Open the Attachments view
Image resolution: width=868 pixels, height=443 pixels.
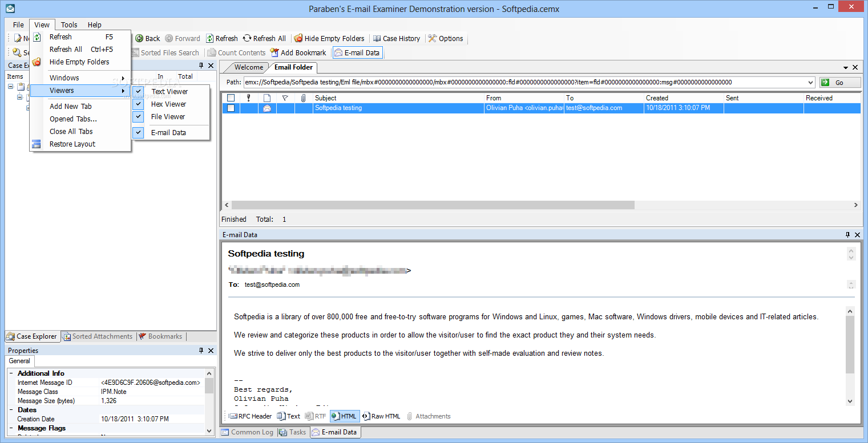tap(429, 416)
